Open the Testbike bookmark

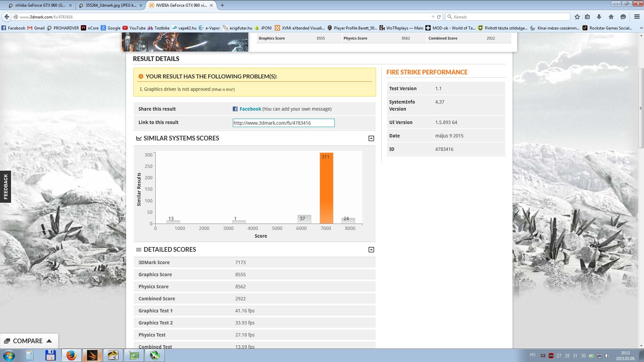click(159, 28)
